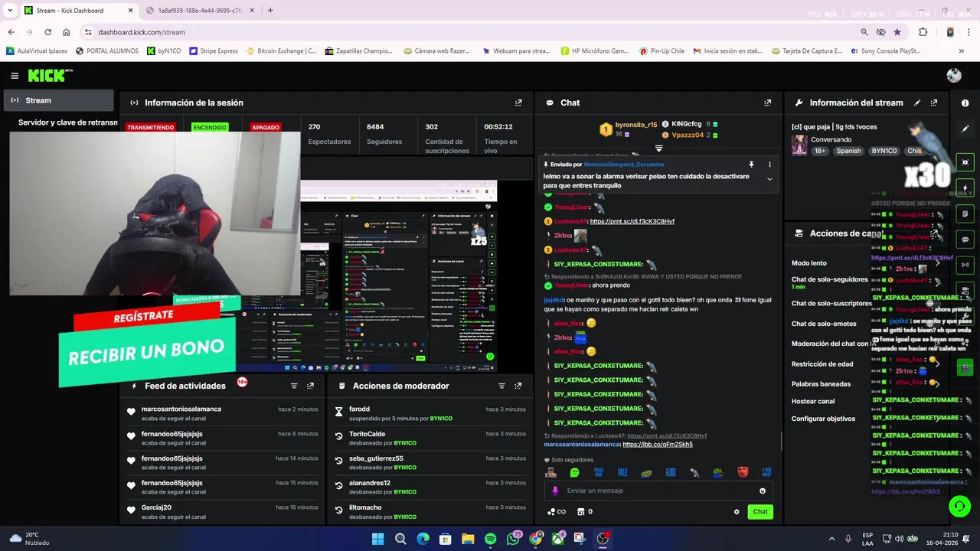
Task: Reload the dashboard page
Action: click(x=48, y=32)
